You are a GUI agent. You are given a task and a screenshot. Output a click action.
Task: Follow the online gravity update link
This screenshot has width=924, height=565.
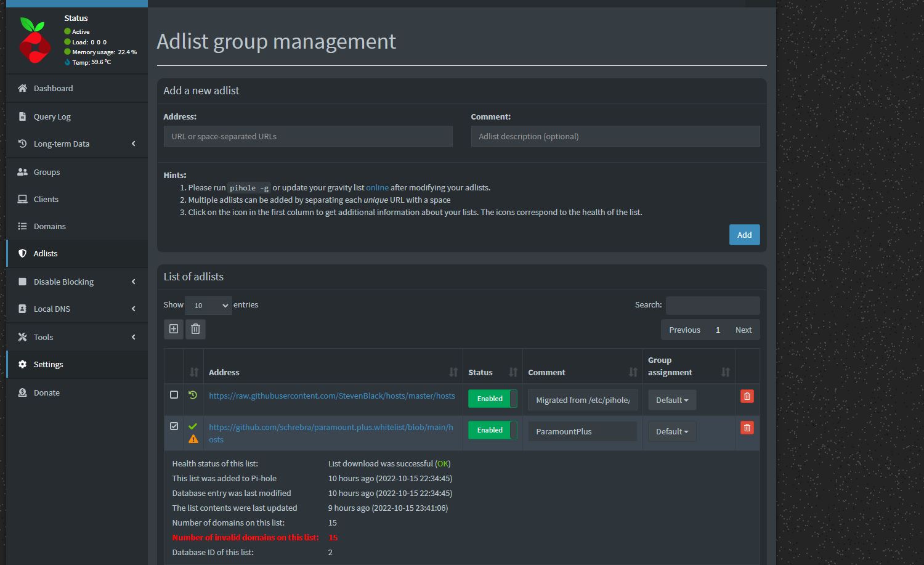point(377,187)
